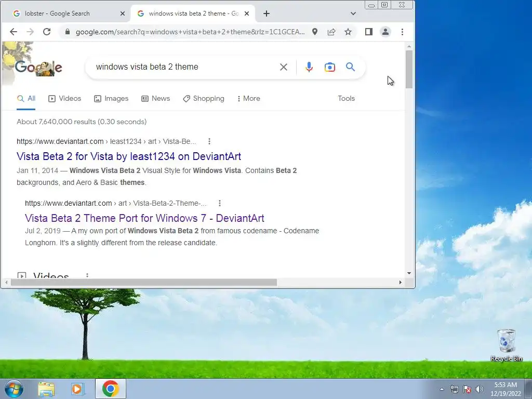532x399 pixels.
Task: Open the clock showing 5:53 AM
Action: [x=506, y=389]
